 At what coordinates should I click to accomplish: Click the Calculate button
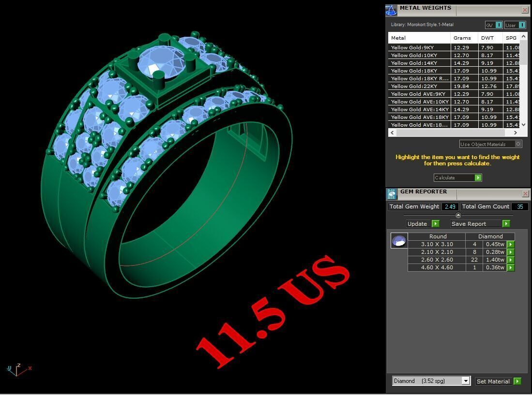(458, 177)
